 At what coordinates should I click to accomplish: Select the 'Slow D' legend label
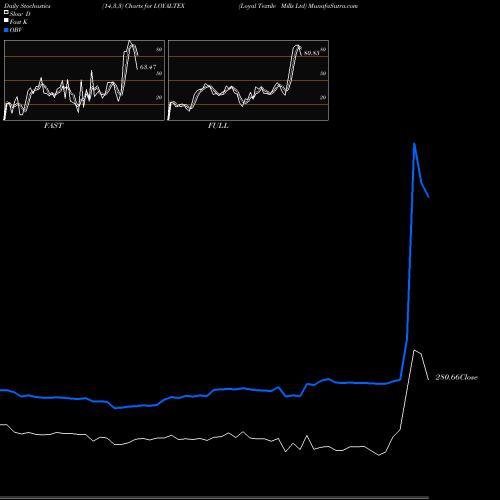click(x=20, y=14)
